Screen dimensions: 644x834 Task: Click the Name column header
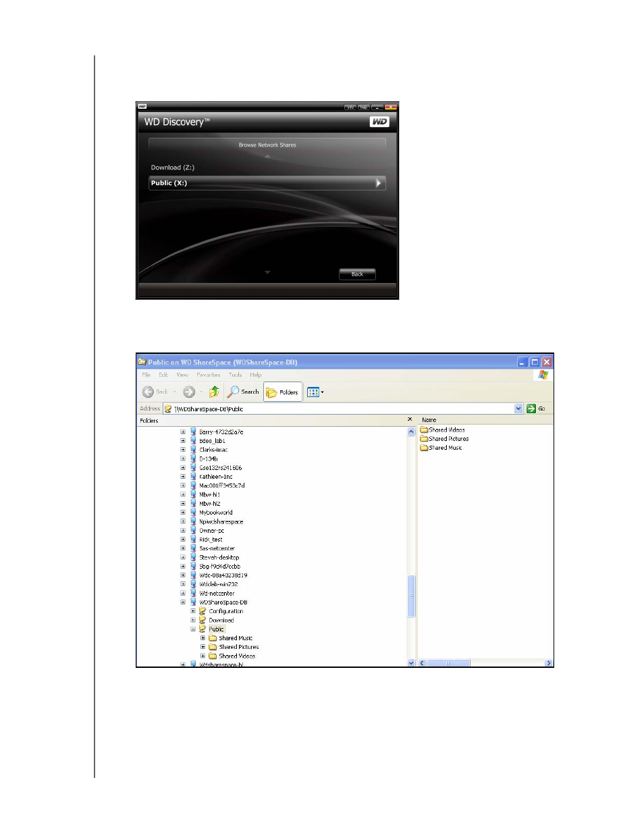[x=429, y=420]
